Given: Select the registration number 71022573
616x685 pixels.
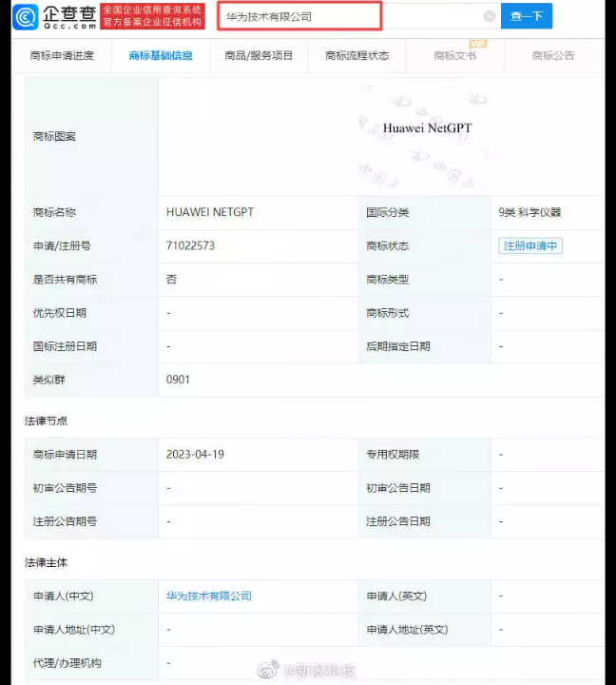Looking at the screenshot, I should click(190, 245).
